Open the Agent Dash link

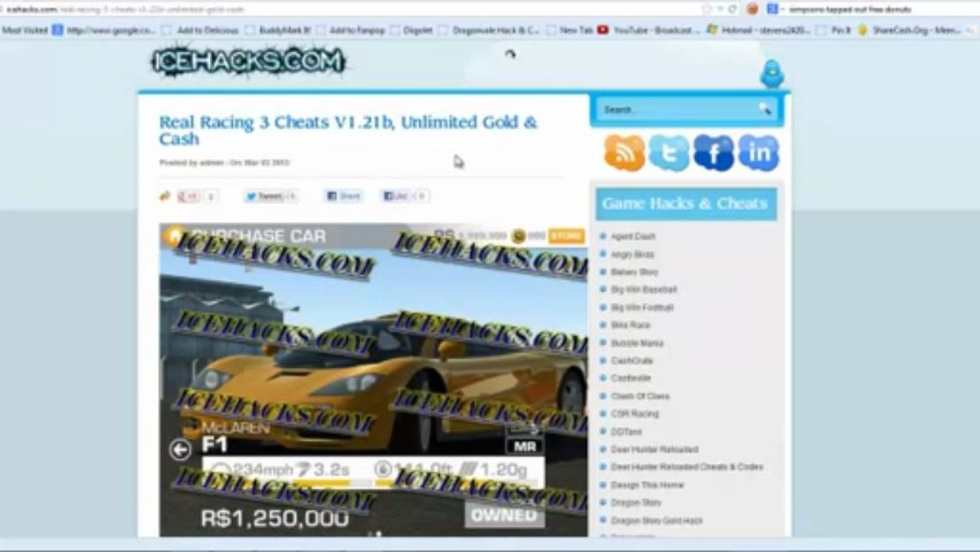[x=633, y=237]
